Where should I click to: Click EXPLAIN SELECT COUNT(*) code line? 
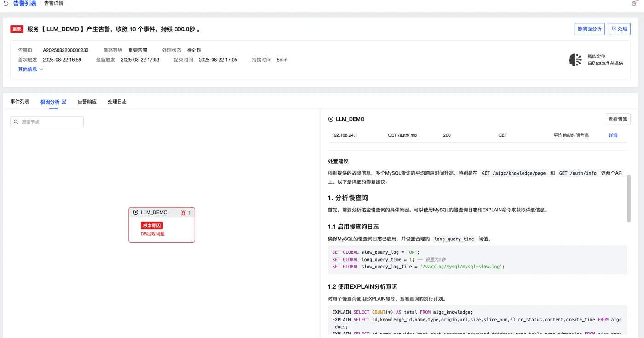[402, 312]
